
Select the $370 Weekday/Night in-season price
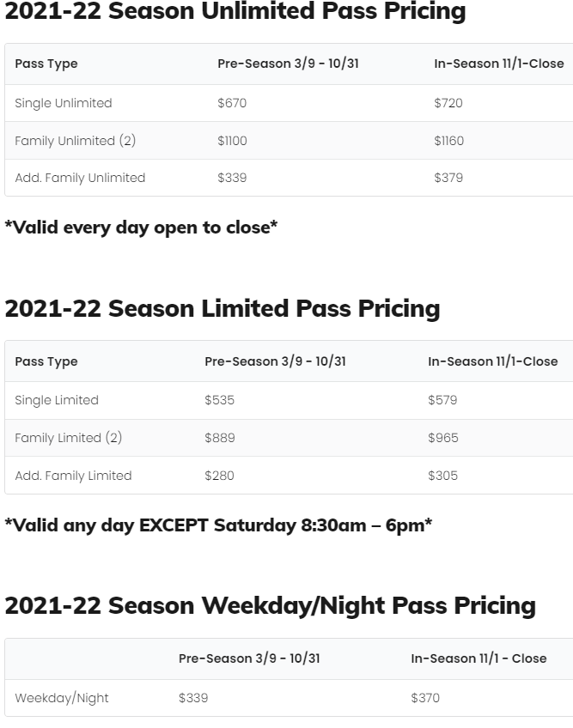(x=425, y=698)
